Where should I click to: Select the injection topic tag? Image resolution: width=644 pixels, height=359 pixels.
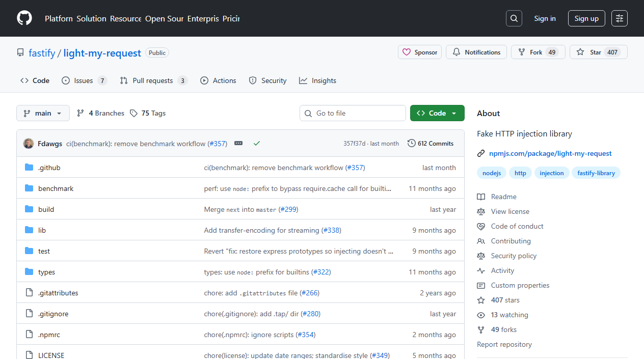[x=552, y=173]
